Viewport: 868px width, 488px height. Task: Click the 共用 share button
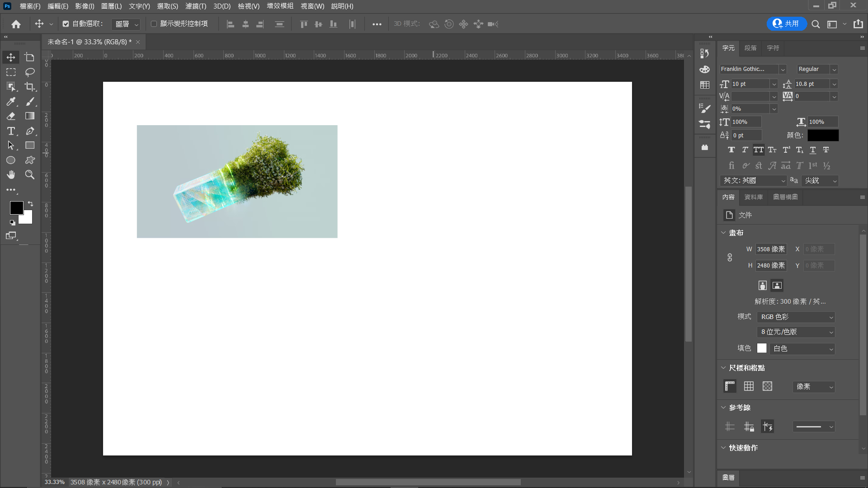tap(787, 24)
